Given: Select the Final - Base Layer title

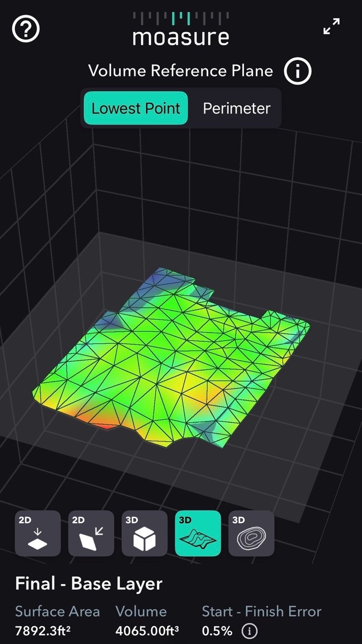Looking at the screenshot, I should coord(89,583).
